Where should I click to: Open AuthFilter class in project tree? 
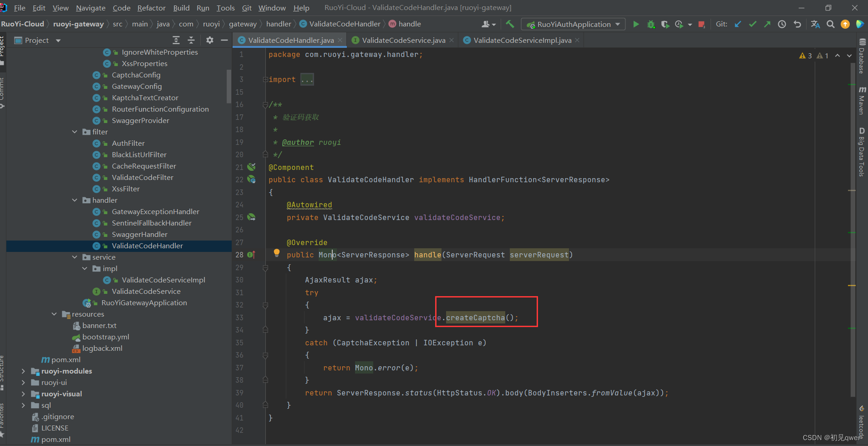128,143
